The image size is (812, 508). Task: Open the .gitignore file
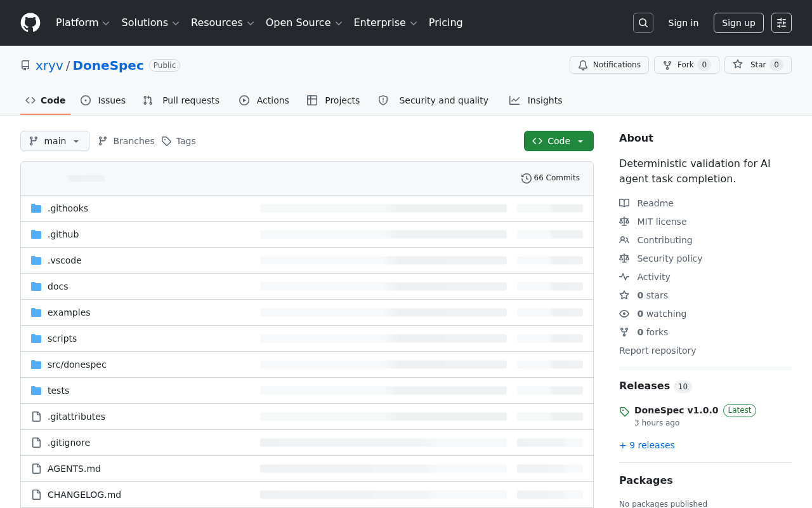click(69, 443)
